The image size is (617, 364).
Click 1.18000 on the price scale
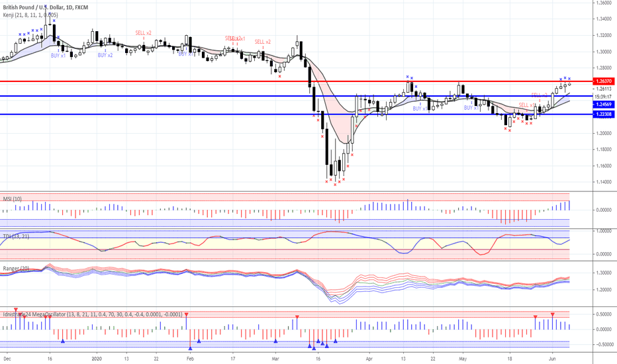[604, 150]
